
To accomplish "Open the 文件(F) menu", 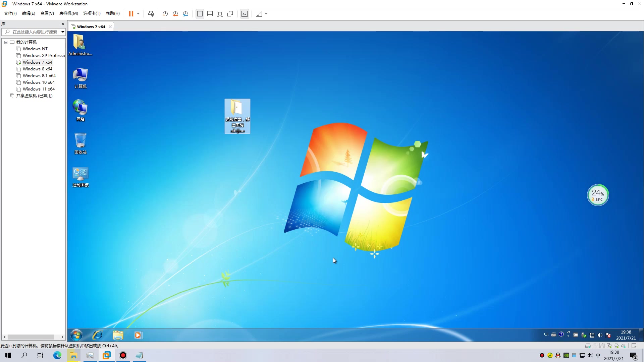I will pyautogui.click(x=10, y=13).
